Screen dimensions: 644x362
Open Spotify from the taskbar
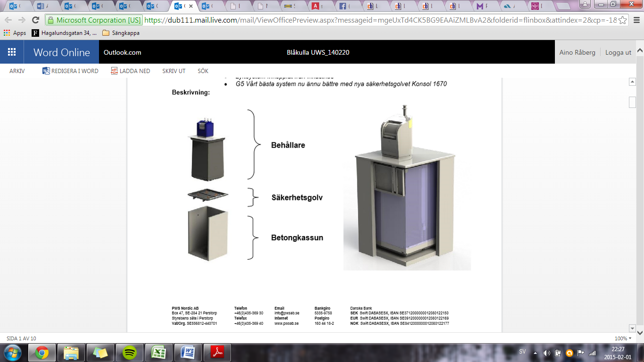tap(130, 353)
